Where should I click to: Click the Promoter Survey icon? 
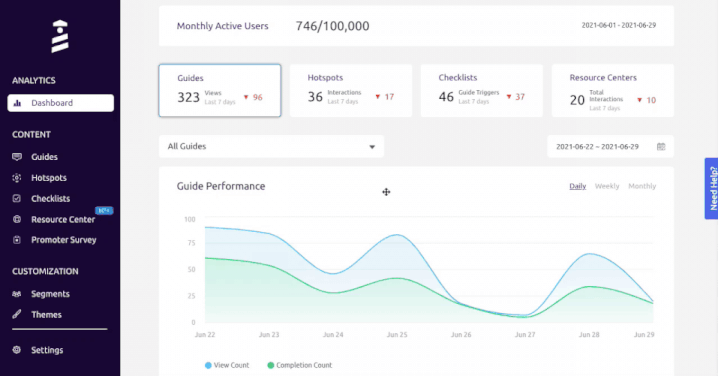pyautogui.click(x=17, y=240)
